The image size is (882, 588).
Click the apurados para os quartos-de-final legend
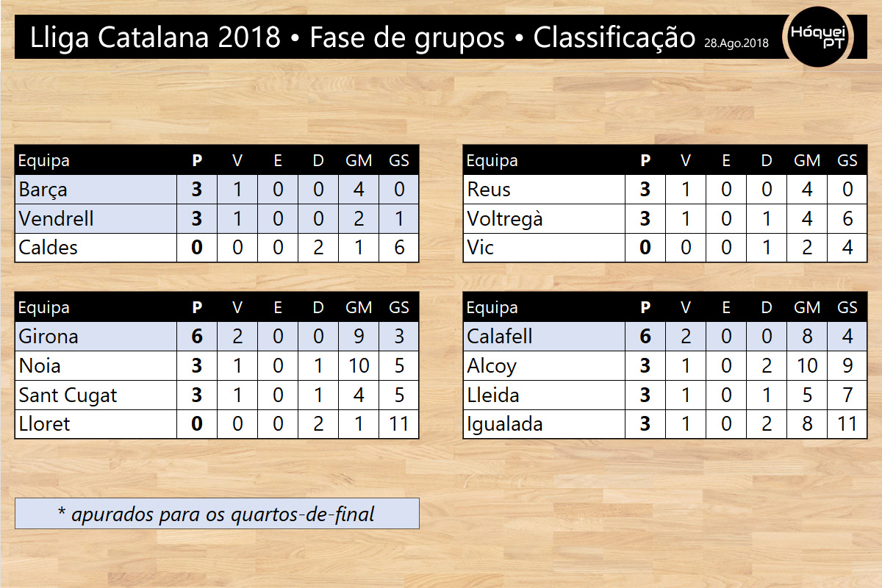pyautogui.click(x=217, y=514)
